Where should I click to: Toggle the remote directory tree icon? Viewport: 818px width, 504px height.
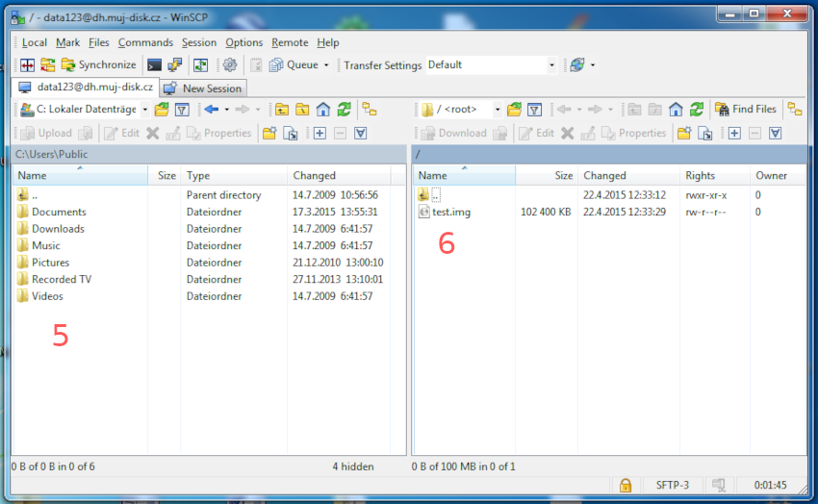(x=795, y=110)
